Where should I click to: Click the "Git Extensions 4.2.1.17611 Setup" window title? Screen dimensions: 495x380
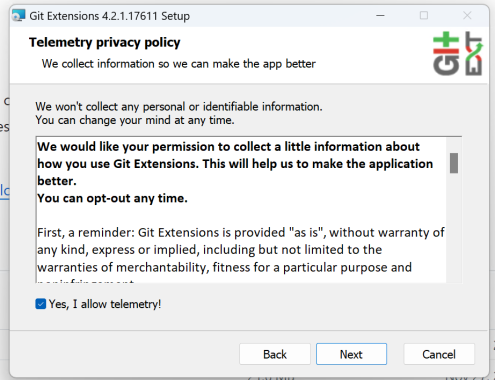(110, 16)
